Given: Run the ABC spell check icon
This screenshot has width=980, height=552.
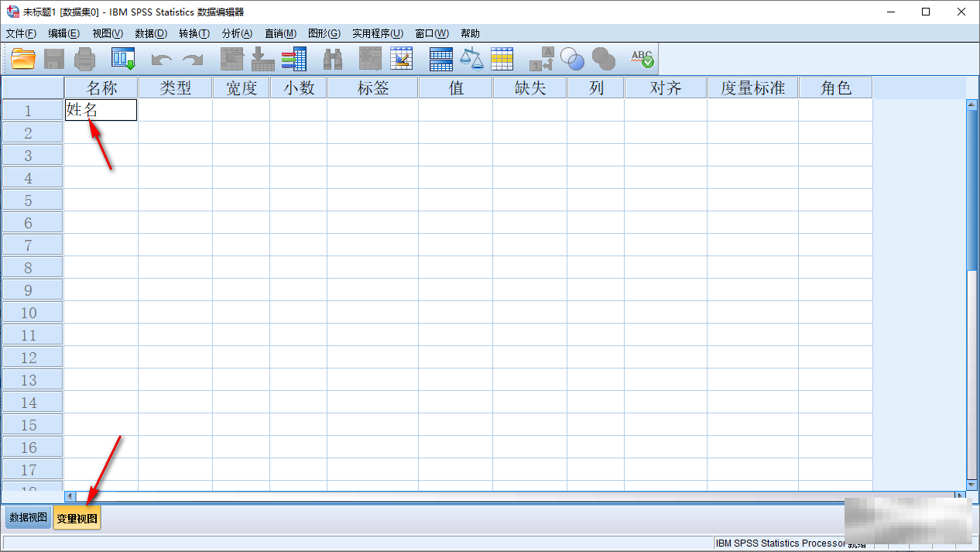Looking at the screenshot, I should click(642, 59).
